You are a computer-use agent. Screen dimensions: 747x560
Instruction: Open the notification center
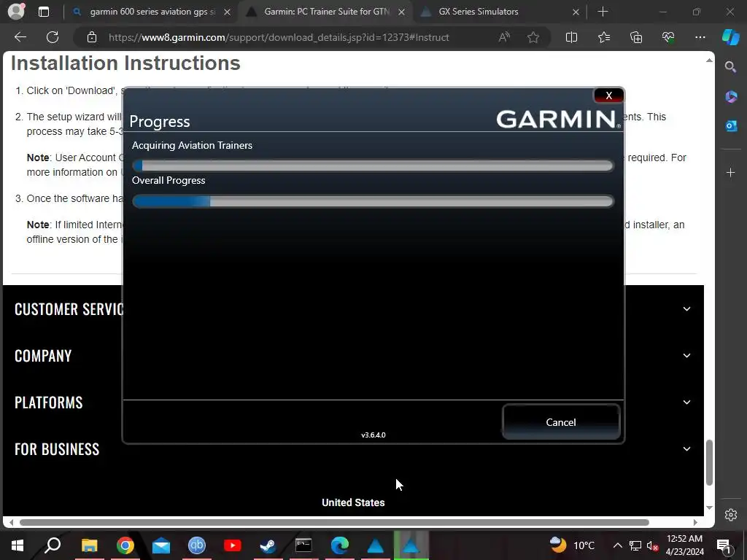(724, 545)
